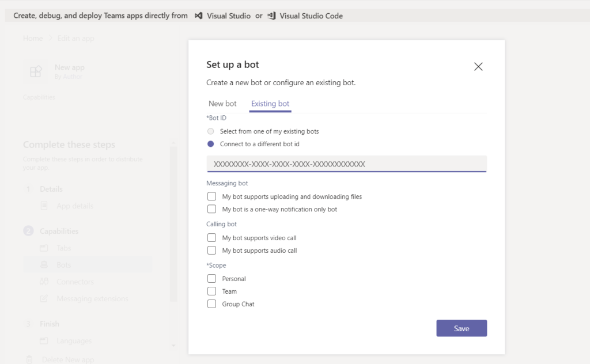This screenshot has height=364, width=590.
Task: Click the Bots icon in sidebar
Action: coord(44,265)
